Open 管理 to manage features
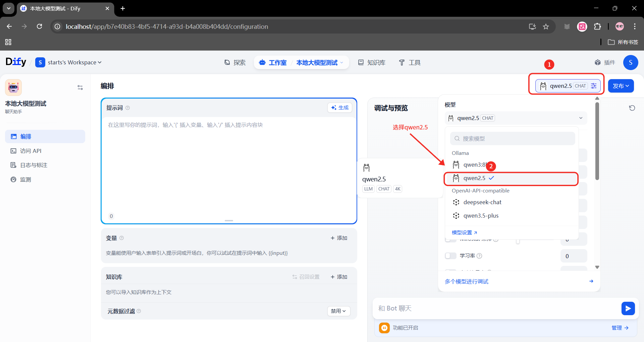 tap(620, 328)
